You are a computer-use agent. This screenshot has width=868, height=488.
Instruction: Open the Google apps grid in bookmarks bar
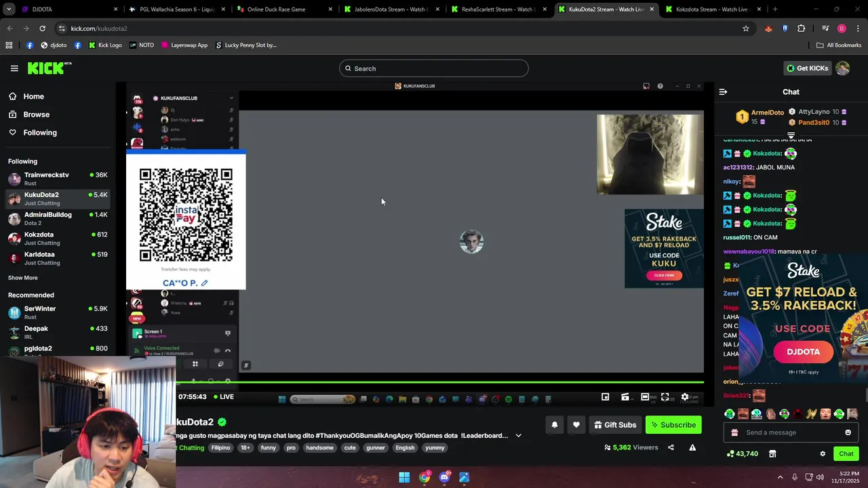click(9, 45)
